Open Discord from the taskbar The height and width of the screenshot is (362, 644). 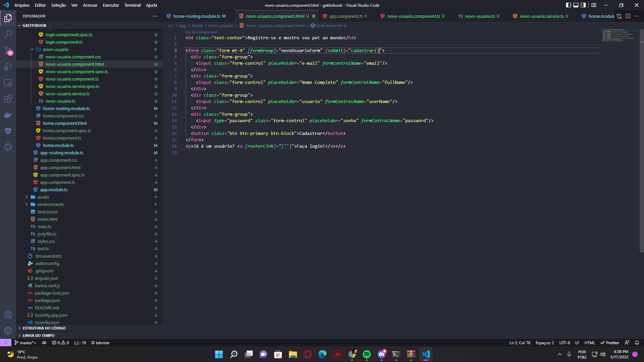[x=382, y=354]
